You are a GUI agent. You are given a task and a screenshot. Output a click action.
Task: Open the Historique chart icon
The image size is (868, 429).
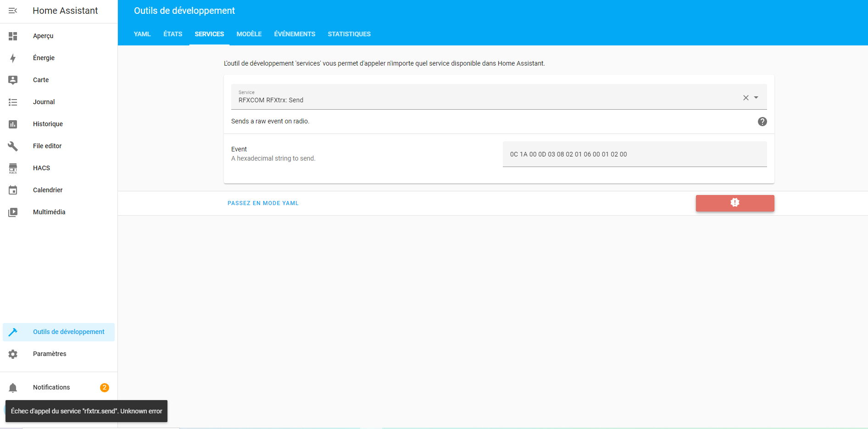click(13, 124)
